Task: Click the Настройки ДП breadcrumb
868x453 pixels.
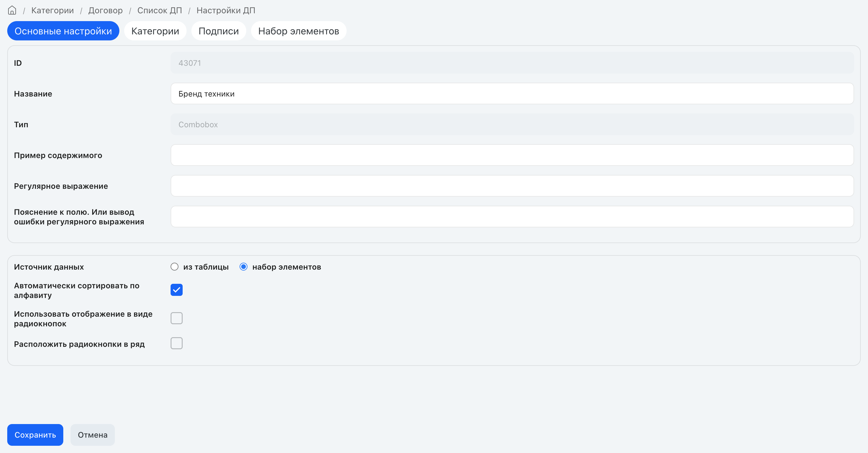Action: 226,11
